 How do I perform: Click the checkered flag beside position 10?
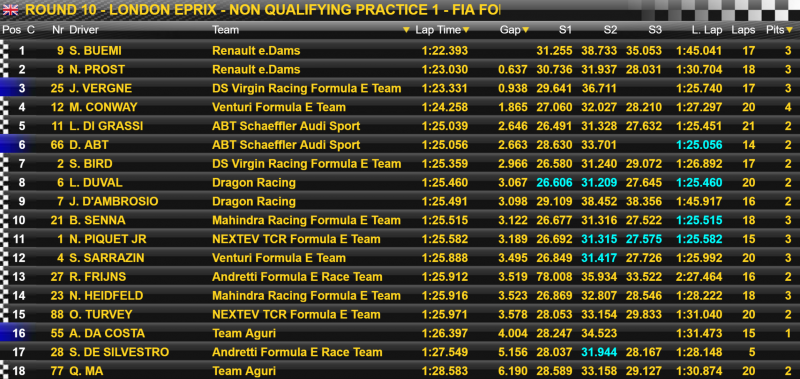(5, 220)
